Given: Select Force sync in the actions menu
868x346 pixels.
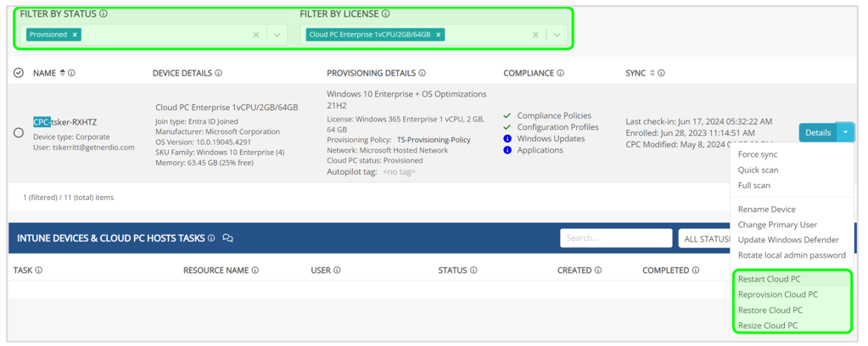Looking at the screenshot, I should 757,154.
